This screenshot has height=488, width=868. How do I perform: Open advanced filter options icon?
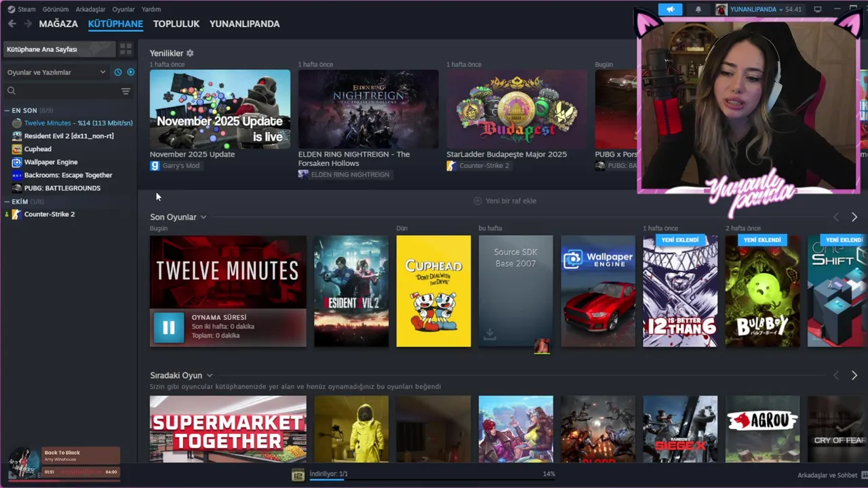(x=125, y=91)
